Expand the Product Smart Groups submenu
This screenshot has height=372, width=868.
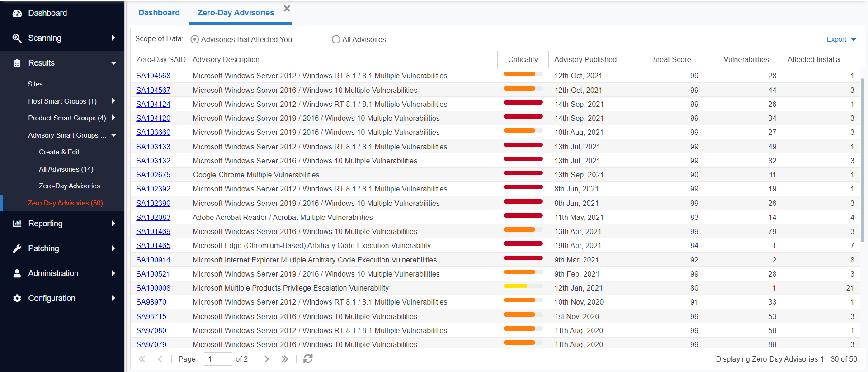(113, 118)
